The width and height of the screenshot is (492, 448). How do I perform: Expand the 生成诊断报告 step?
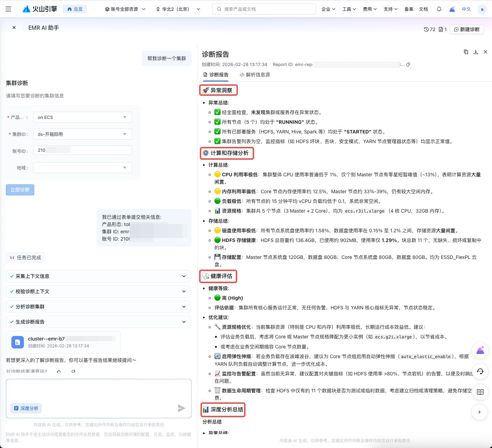99,322
